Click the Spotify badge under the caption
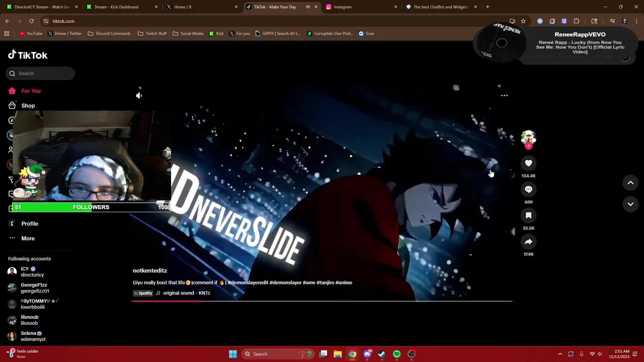This screenshot has width=644, height=362. click(x=143, y=293)
